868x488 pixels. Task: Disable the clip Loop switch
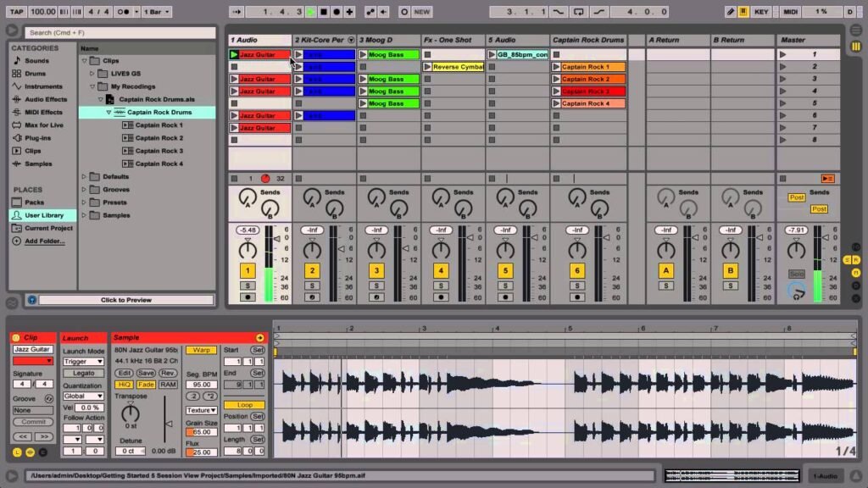244,405
